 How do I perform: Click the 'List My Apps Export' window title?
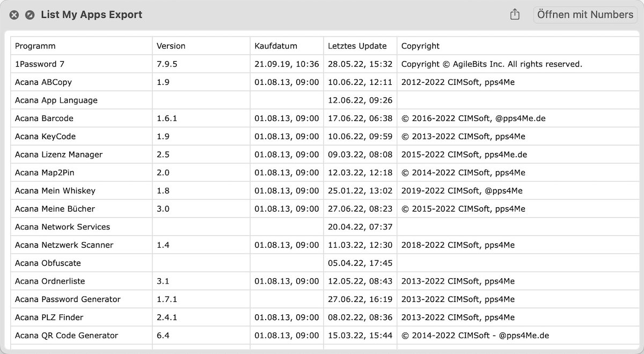[x=91, y=15]
